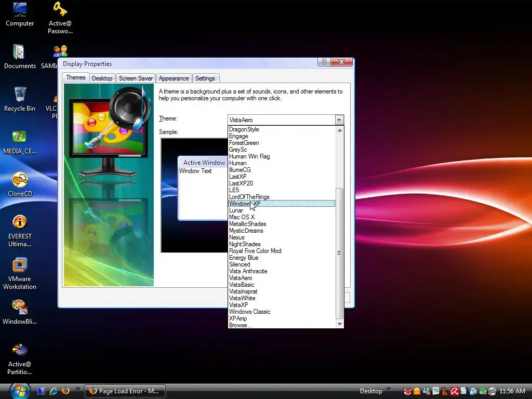Click the red Avira umbrella tray icon
Viewport: 532px width, 399px height.
455,391
